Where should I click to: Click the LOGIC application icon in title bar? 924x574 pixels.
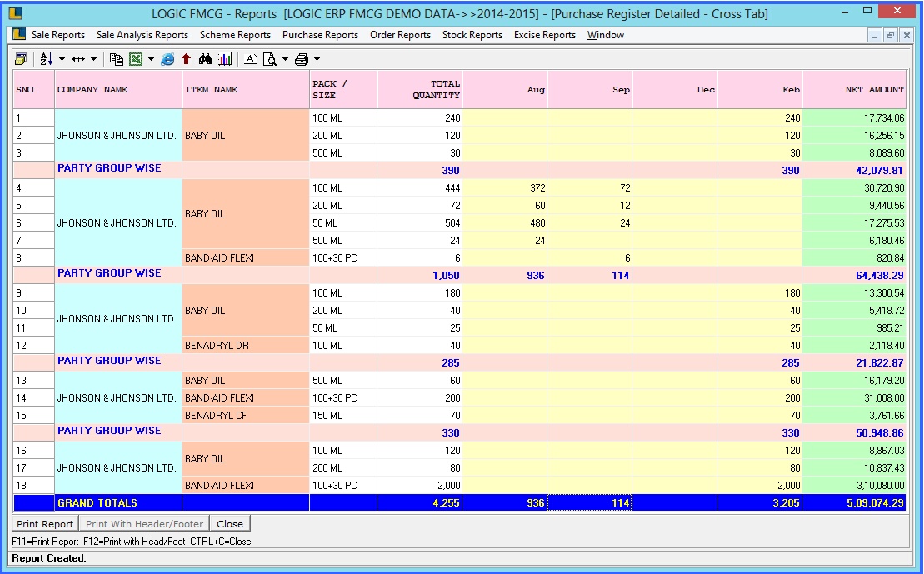coord(15,13)
